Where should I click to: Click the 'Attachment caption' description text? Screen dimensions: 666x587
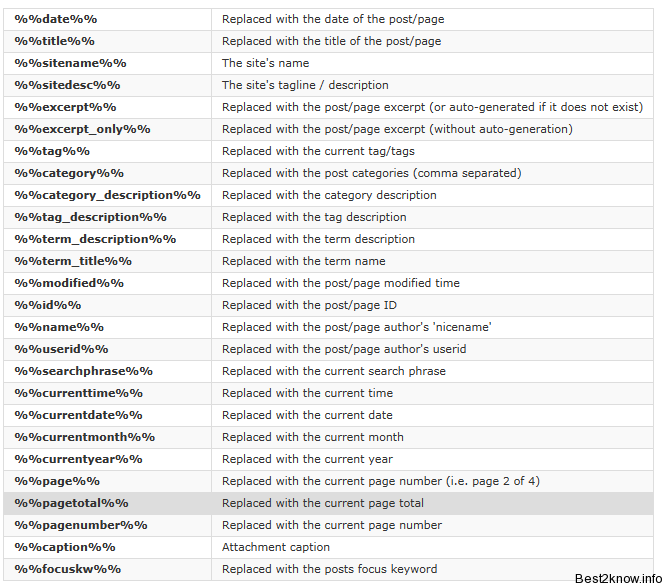(276, 547)
